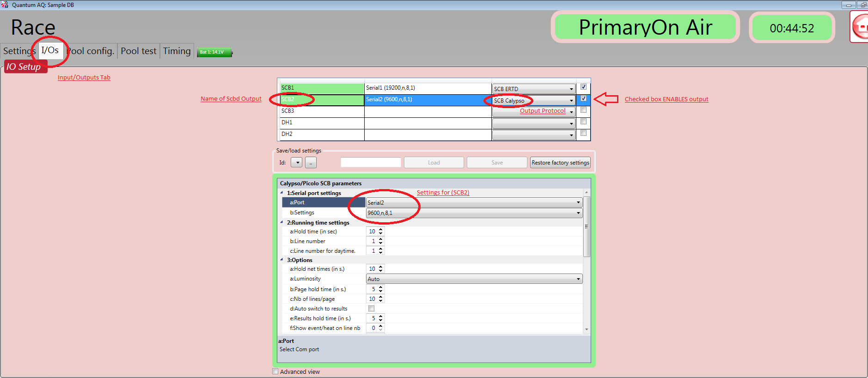Click the PrimaryOn Air status button
The width and height of the screenshot is (868, 378).
pos(645,27)
